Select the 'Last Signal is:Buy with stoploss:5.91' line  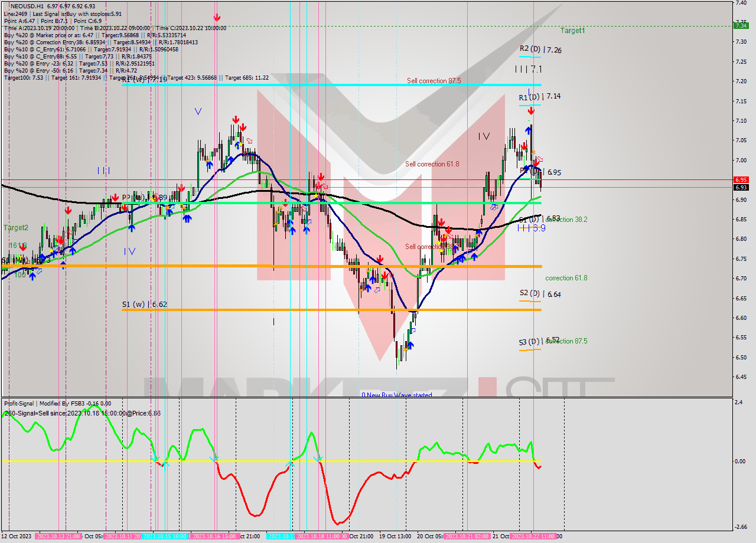[76, 14]
